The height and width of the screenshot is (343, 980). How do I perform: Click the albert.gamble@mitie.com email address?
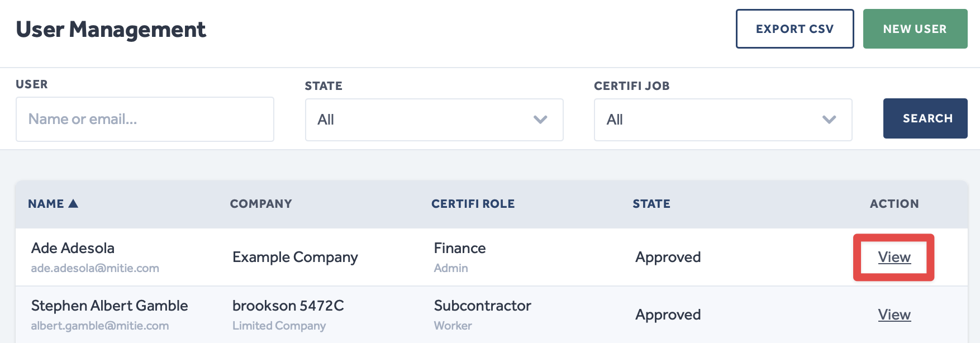coord(100,326)
